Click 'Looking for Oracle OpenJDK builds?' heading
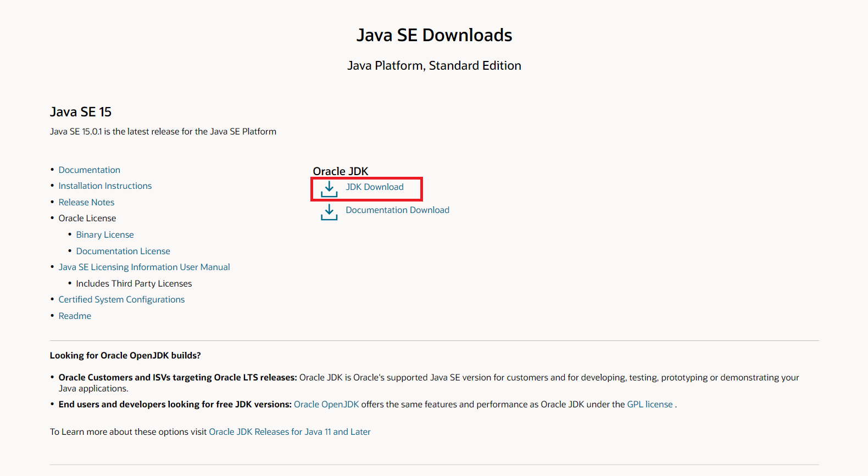This screenshot has width=868, height=476. [x=125, y=355]
